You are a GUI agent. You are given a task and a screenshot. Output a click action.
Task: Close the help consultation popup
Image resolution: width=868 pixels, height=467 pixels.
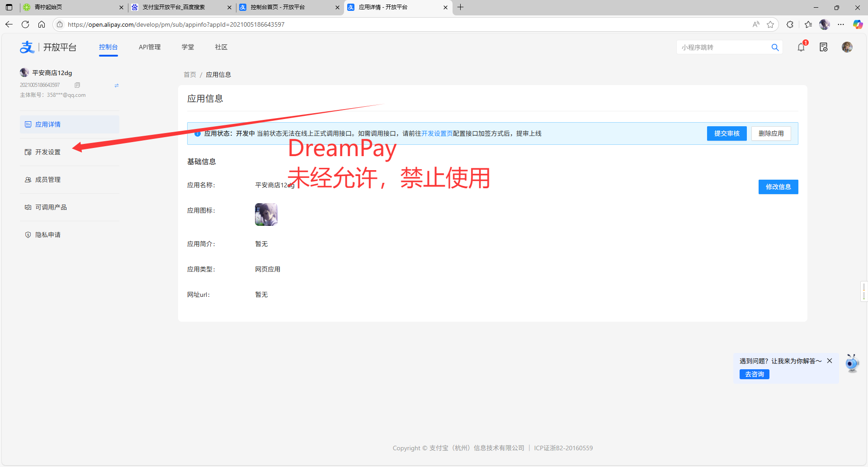[830, 361]
